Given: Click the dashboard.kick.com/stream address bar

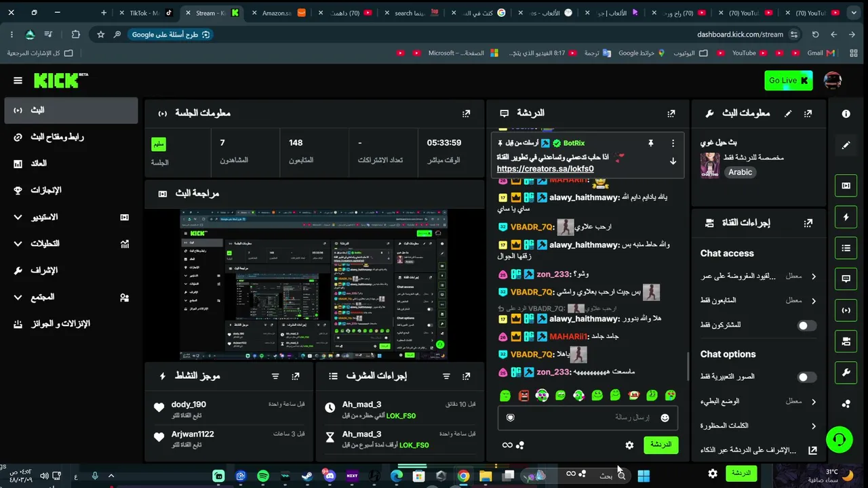Looking at the screenshot, I should click(739, 35).
